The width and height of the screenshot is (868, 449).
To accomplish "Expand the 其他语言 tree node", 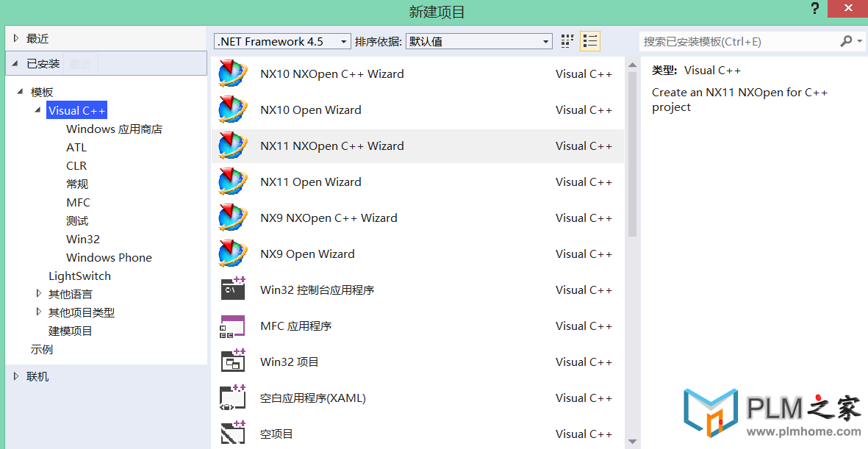I will 39,293.
